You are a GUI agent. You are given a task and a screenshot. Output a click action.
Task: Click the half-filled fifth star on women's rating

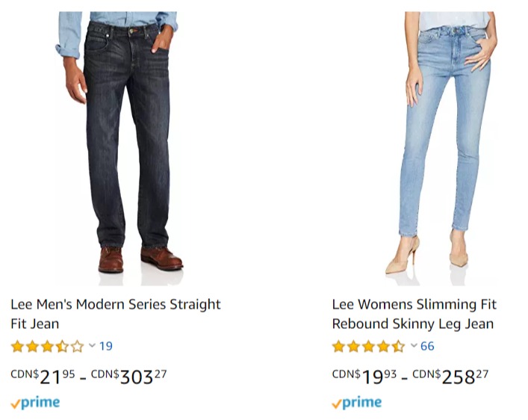(398, 346)
